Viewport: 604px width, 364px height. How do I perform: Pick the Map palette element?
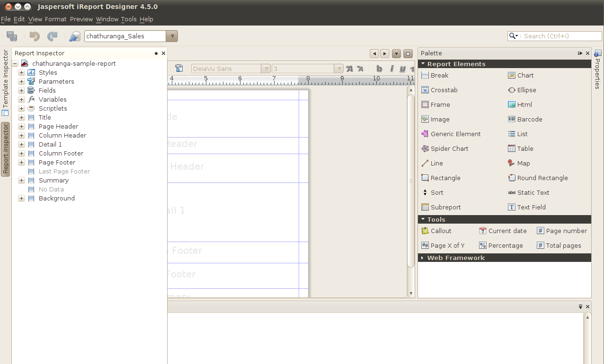[519, 163]
